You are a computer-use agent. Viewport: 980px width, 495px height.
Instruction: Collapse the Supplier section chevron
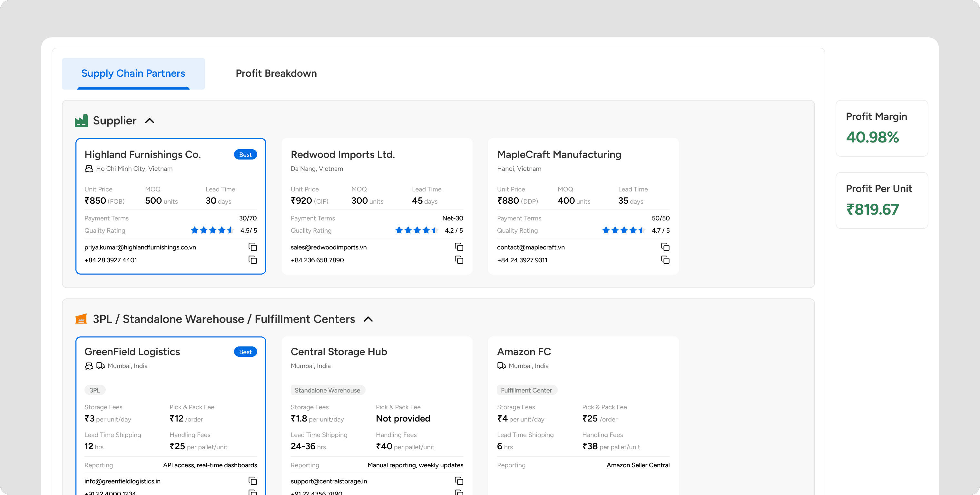150,121
